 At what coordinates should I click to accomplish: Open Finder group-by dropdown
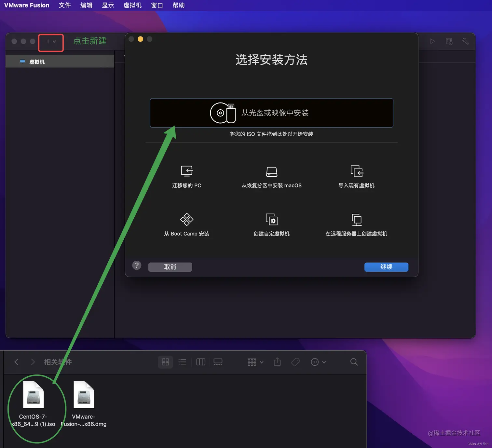coord(255,362)
